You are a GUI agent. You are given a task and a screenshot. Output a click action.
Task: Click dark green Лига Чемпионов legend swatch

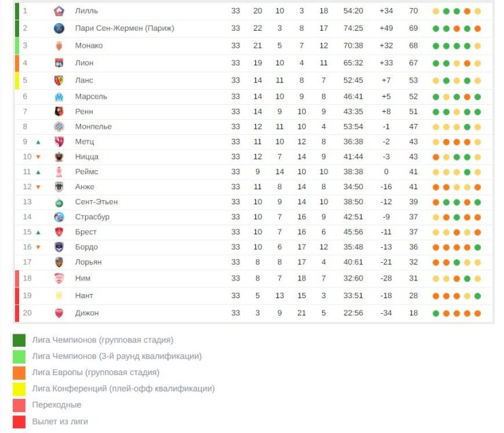pyautogui.click(x=19, y=340)
